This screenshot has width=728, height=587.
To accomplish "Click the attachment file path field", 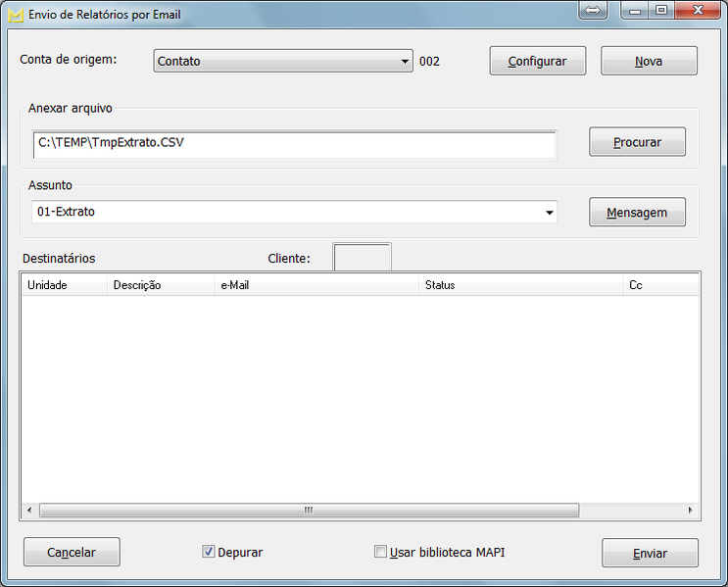I will tap(294, 143).
